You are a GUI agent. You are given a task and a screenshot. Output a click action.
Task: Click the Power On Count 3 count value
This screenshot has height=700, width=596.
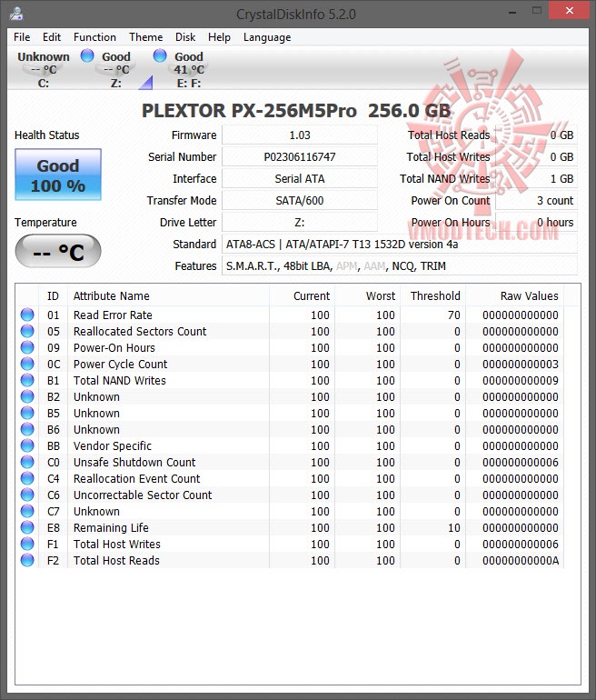click(x=536, y=200)
